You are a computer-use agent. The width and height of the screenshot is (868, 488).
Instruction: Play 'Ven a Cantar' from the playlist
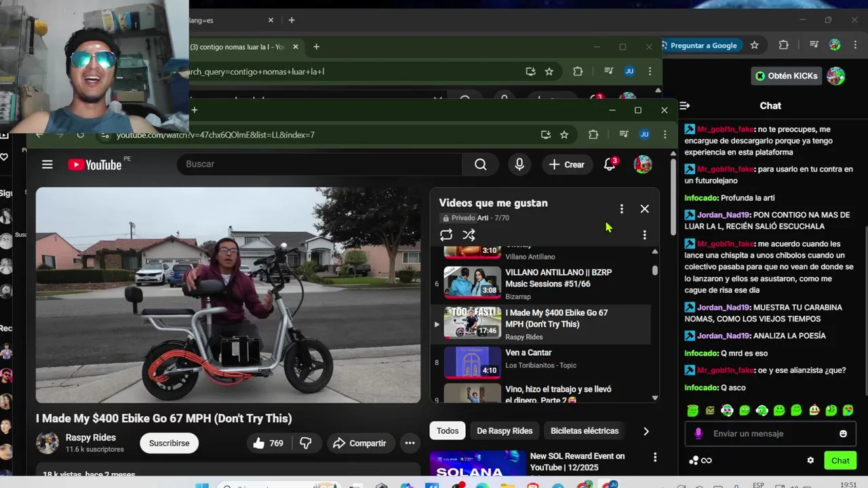(x=540, y=362)
